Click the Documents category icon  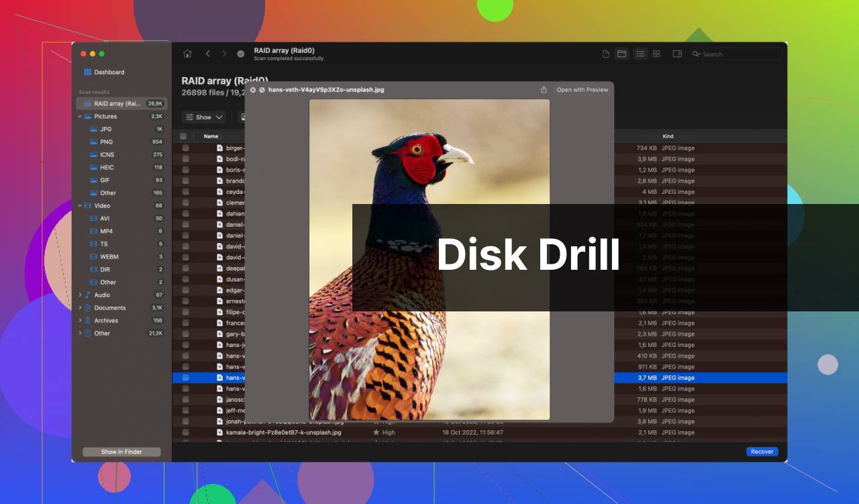pos(88,307)
